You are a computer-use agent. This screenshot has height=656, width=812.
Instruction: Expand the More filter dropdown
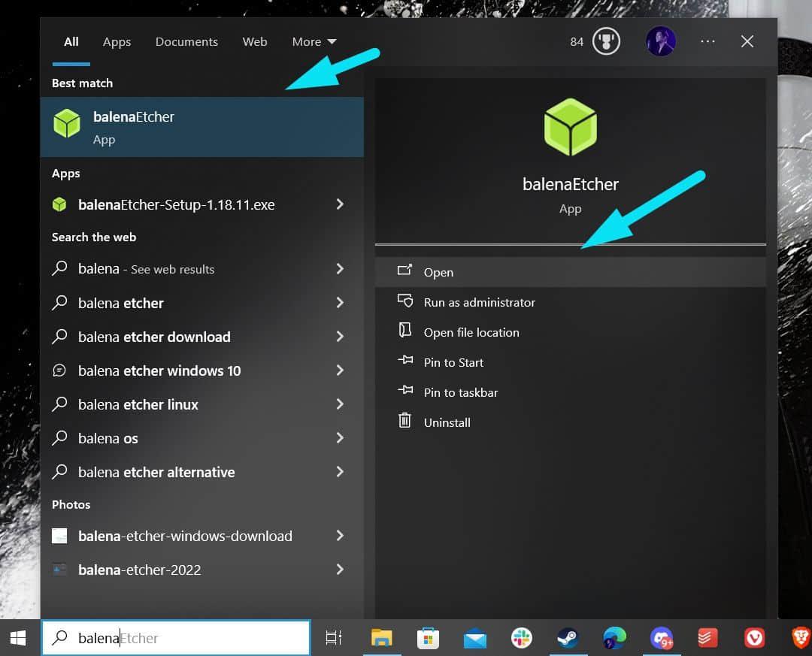[314, 42]
